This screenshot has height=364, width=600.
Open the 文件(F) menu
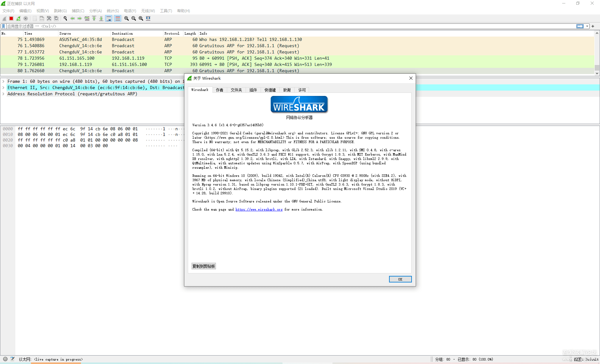(8, 11)
